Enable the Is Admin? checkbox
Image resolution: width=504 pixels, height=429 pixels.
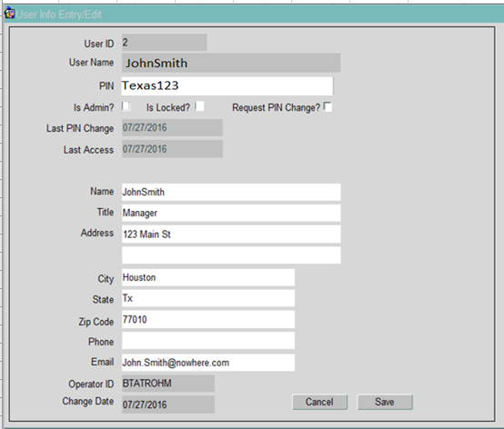click(x=126, y=106)
